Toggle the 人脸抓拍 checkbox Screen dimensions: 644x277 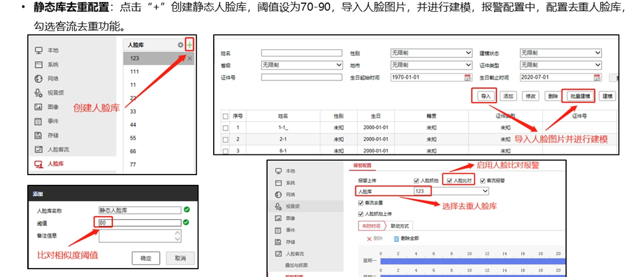point(417,181)
